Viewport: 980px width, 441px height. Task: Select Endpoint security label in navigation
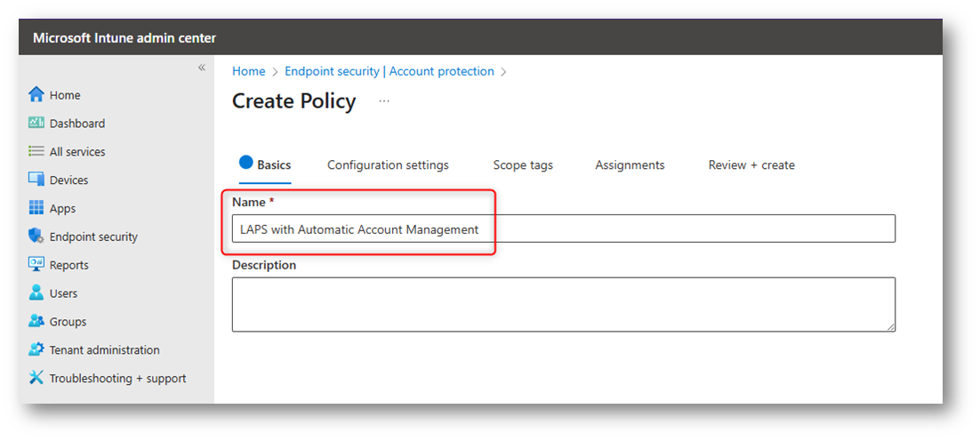coord(93,237)
